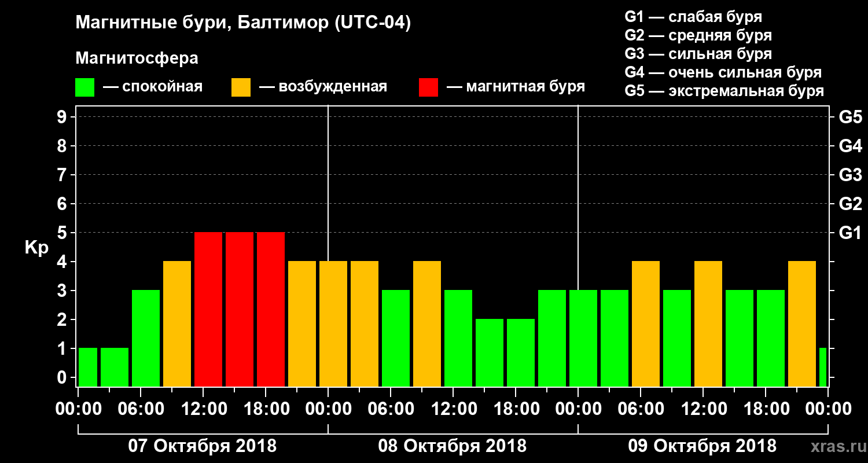Click the orange 'возбужденная' legend swatch
868x463 pixels.
(241, 87)
